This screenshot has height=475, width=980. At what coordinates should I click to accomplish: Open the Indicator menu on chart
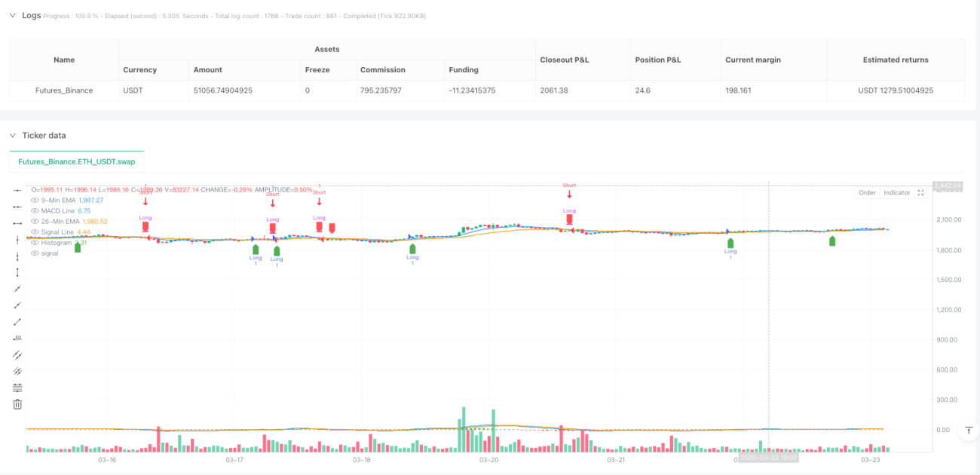(897, 192)
